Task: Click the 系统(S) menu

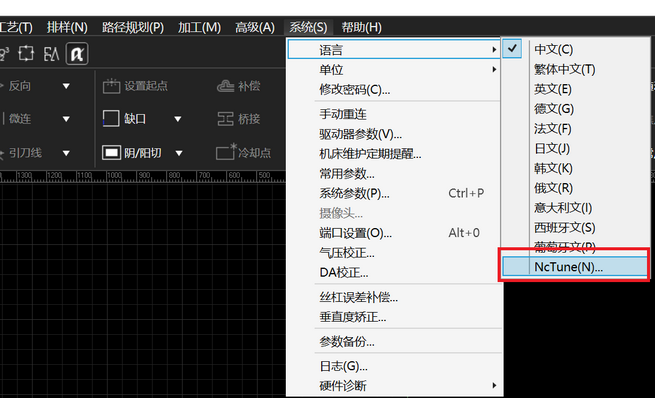Action: [308, 28]
